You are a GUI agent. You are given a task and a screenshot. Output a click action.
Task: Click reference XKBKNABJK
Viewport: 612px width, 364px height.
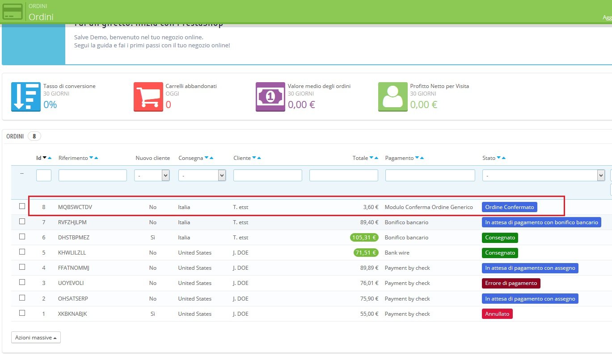point(72,314)
